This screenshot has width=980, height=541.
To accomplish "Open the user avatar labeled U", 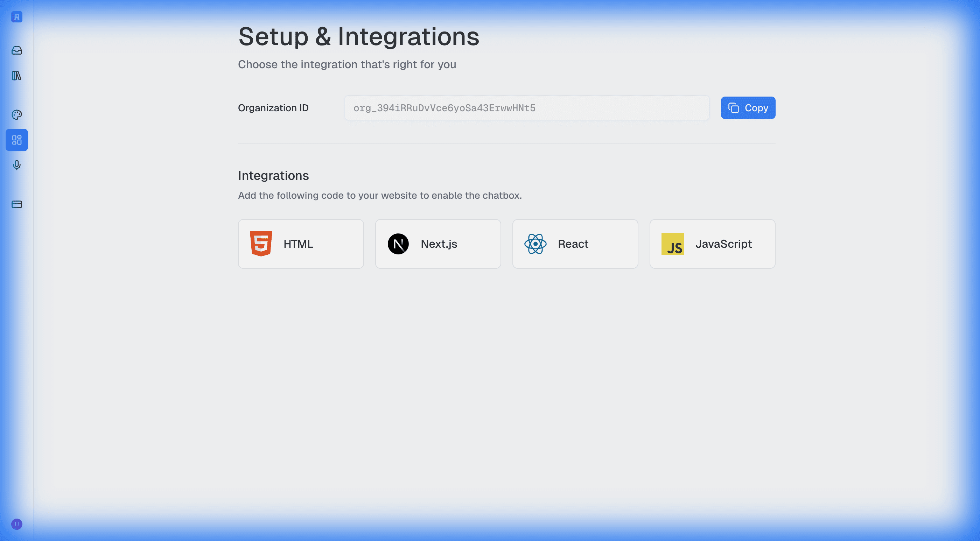I will (x=16, y=524).
